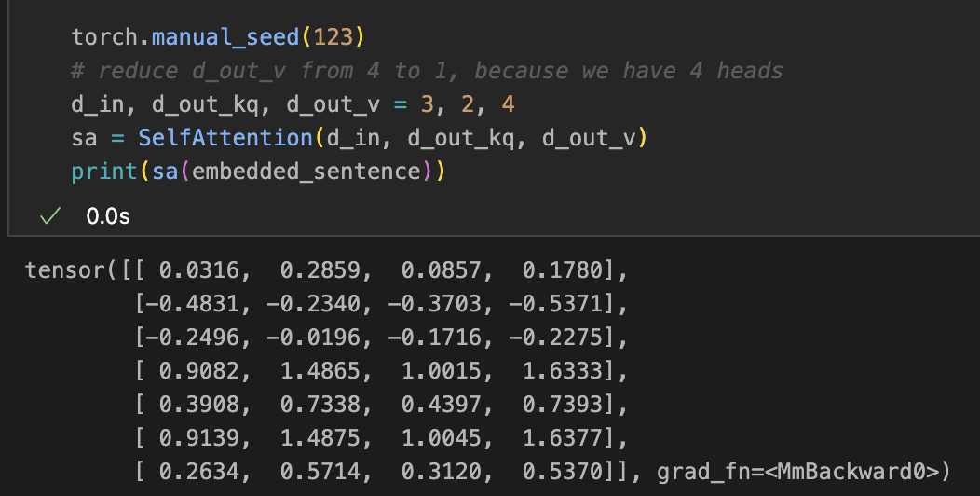Click the green cell execution success checkmark

49,216
